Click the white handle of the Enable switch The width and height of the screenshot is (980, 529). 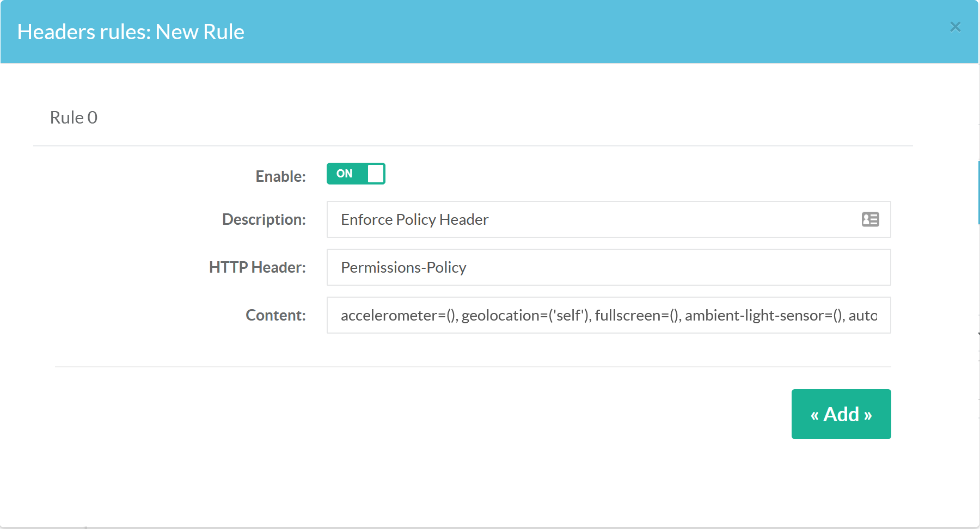tap(376, 174)
